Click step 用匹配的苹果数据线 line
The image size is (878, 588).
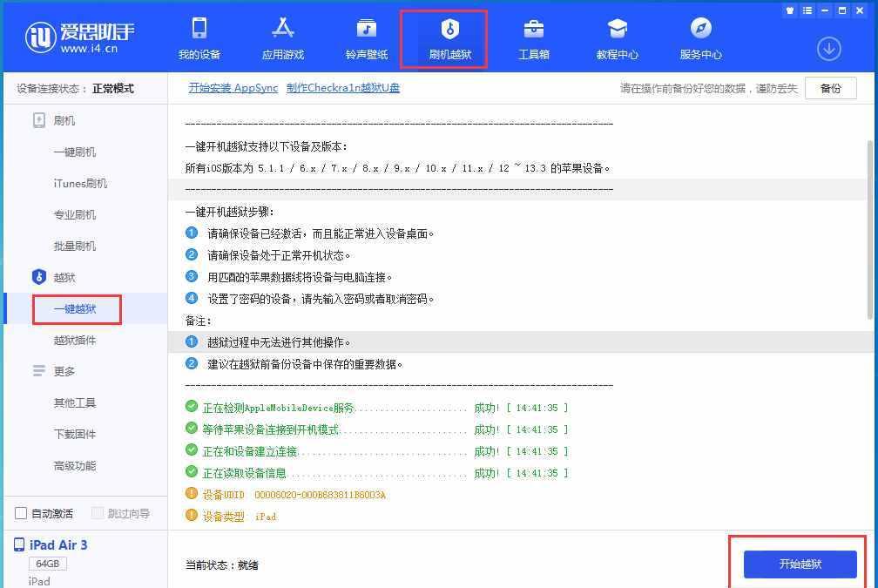coord(289,277)
